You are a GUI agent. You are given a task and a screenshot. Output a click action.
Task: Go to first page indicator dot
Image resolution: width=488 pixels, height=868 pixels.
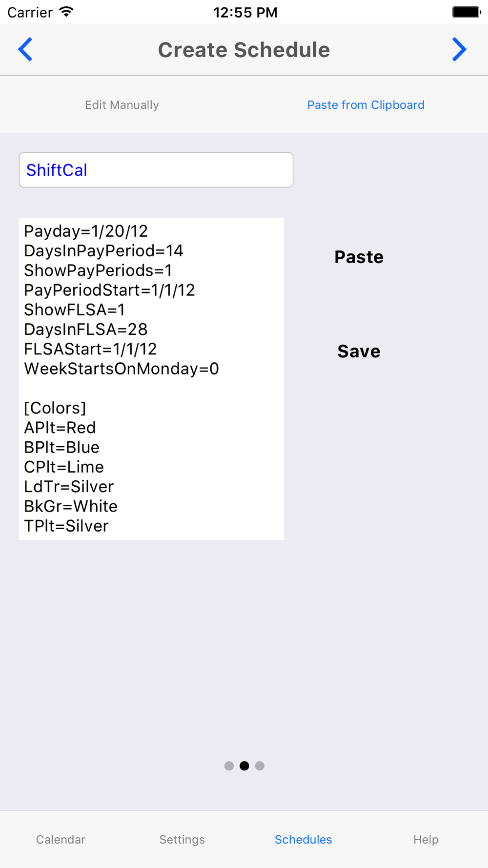coord(229,766)
